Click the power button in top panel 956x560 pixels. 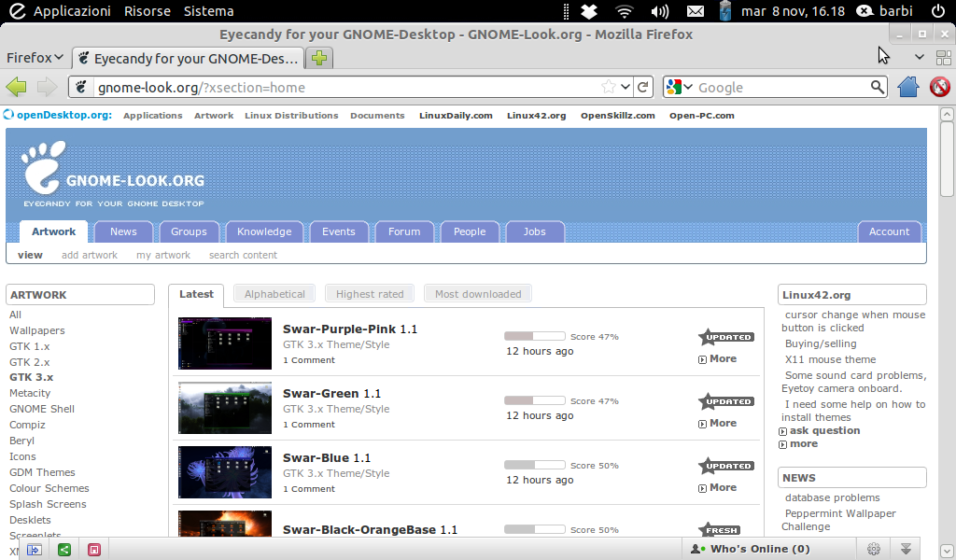tap(938, 11)
